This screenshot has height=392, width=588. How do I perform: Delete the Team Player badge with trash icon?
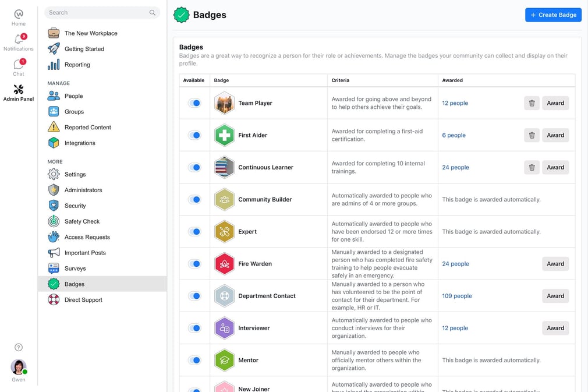(x=532, y=103)
